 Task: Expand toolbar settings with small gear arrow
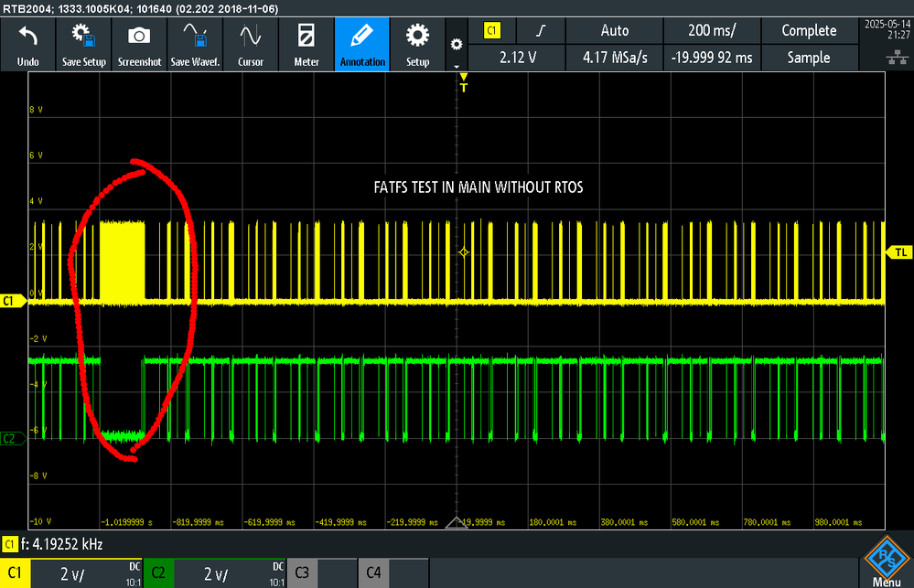point(457,46)
